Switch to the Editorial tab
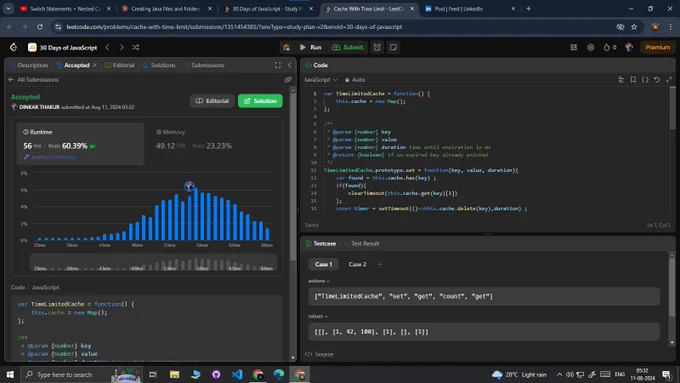This screenshot has width=680, height=383. point(120,65)
